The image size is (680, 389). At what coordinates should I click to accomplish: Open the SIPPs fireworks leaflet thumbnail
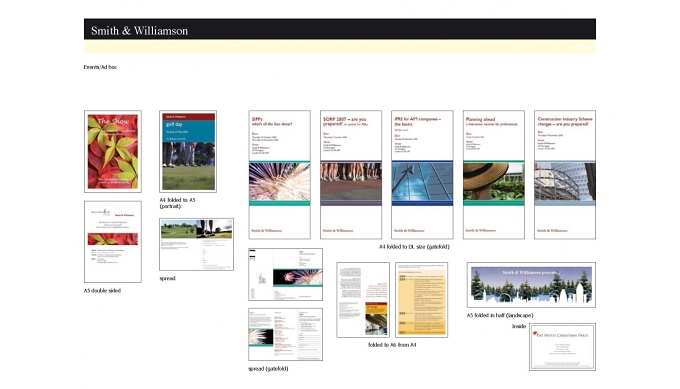click(x=279, y=175)
